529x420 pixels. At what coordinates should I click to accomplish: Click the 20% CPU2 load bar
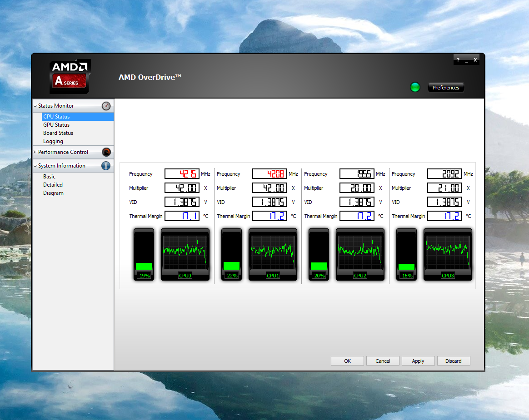pyautogui.click(x=319, y=254)
